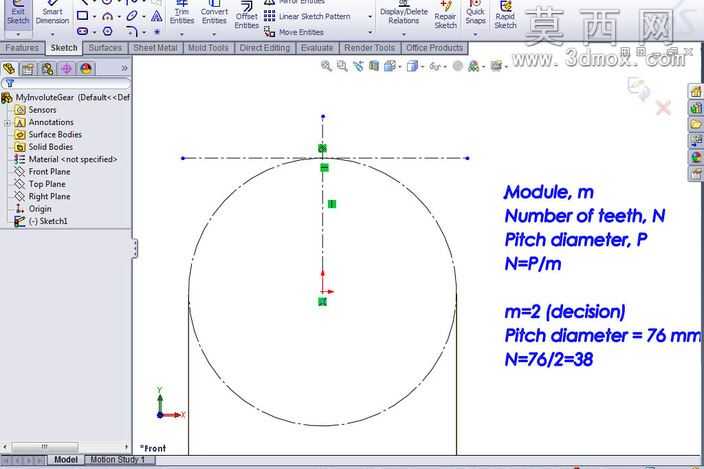Click the vertical relation green icon
Screen dimensions: 704x469
click(332, 204)
